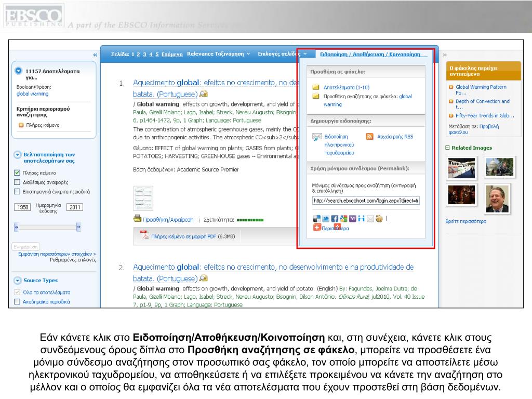Uncheck the Πλήρες κείμενο checkbox

[x=17, y=172]
